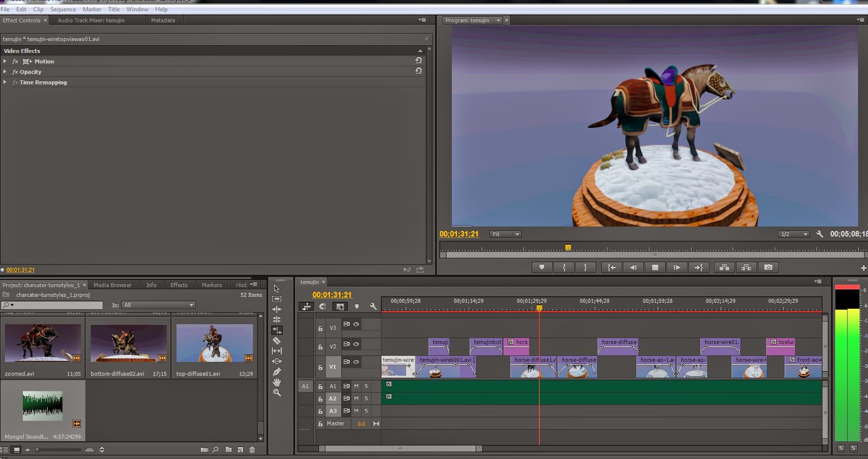The image size is (868, 459).
Task: Open timeline display settings wrench
Action: (x=373, y=306)
